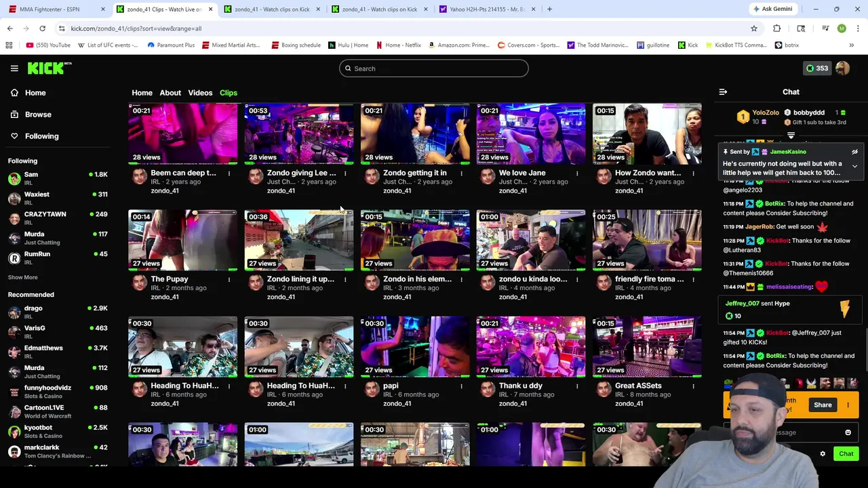The width and height of the screenshot is (868, 488).
Task: Collapse the chat panel using the arrow icon
Action: tap(723, 92)
